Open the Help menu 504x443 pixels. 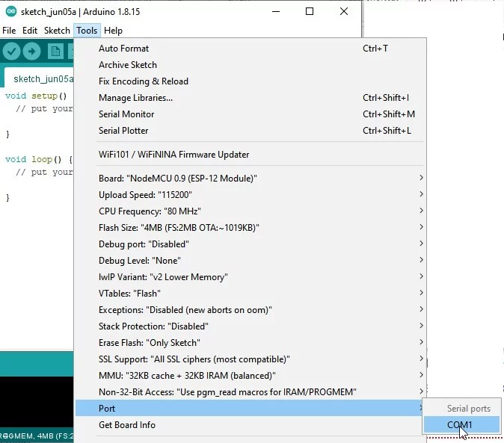113,31
